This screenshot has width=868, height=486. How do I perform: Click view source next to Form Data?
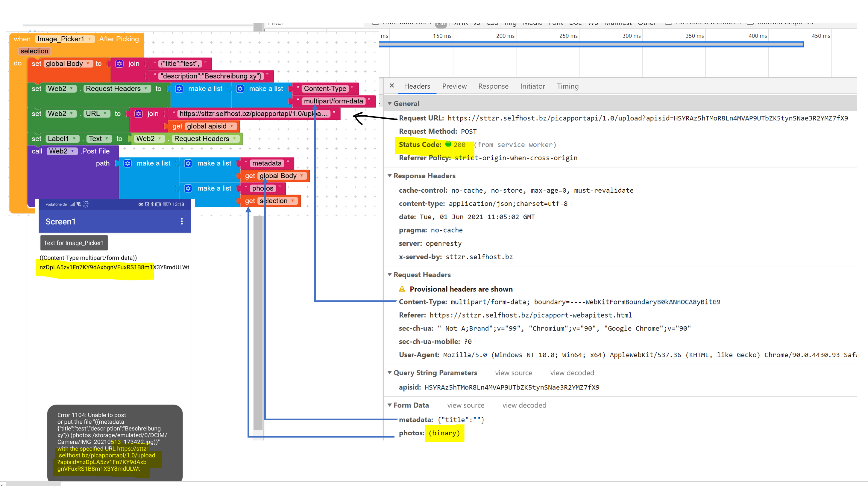click(466, 405)
